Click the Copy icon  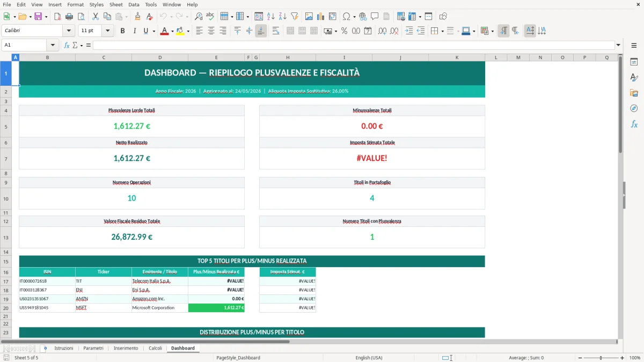[x=107, y=17]
